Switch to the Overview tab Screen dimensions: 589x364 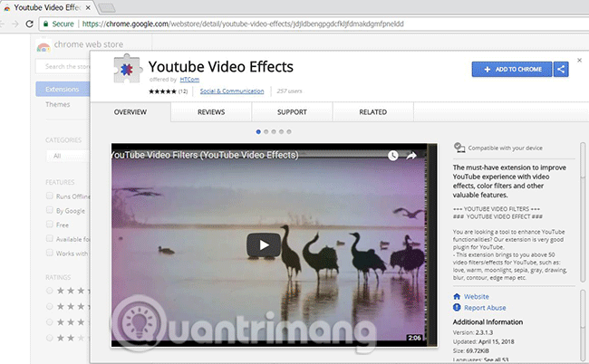click(x=130, y=112)
